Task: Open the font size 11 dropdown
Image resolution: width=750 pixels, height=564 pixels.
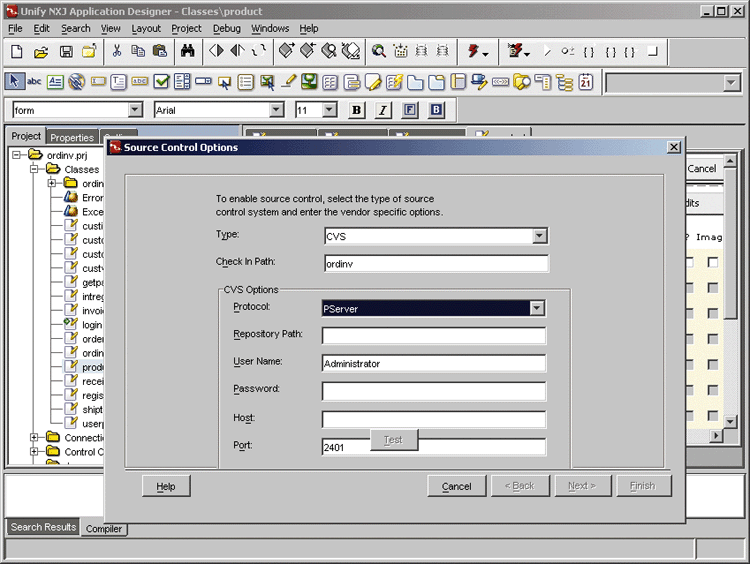Action: tap(329, 110)
